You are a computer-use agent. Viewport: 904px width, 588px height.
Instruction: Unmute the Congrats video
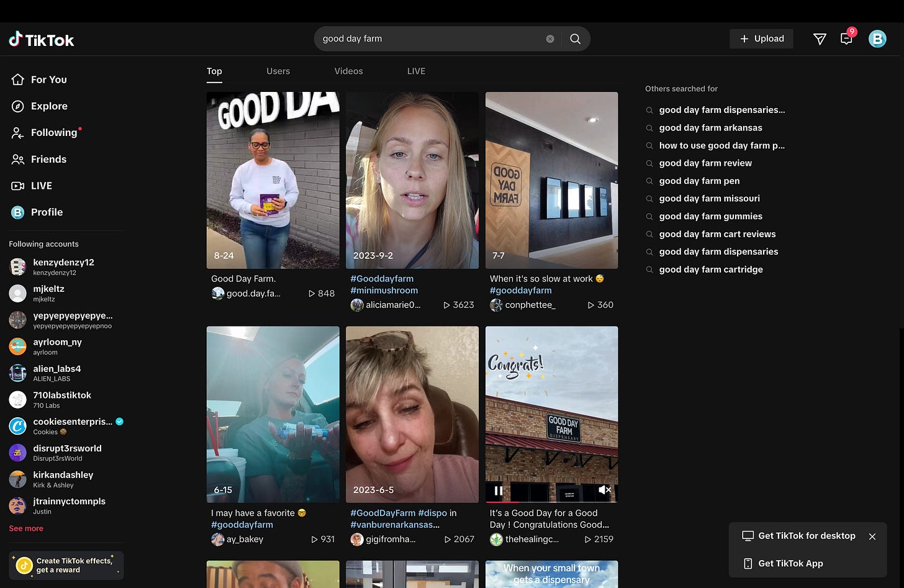pyautogui.click(x=604, y=490)
